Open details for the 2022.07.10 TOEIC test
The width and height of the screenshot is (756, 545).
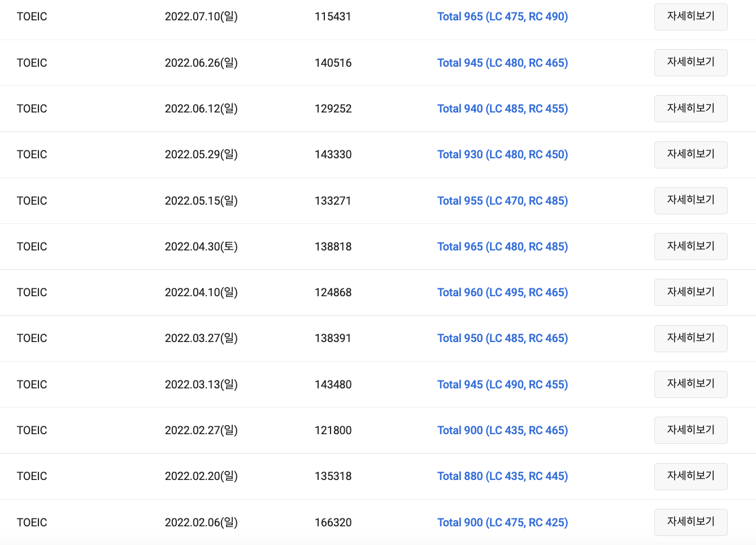690,16
